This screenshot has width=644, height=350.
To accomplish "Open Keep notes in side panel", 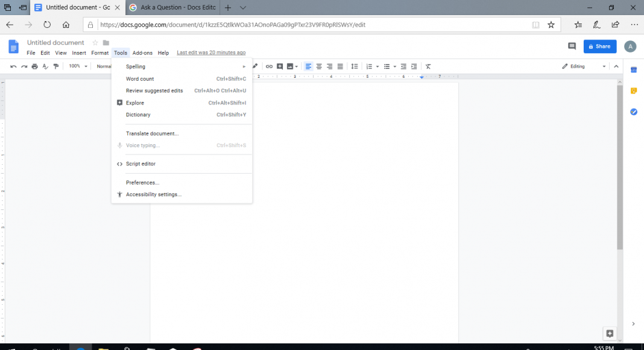I will coord(634,91).
